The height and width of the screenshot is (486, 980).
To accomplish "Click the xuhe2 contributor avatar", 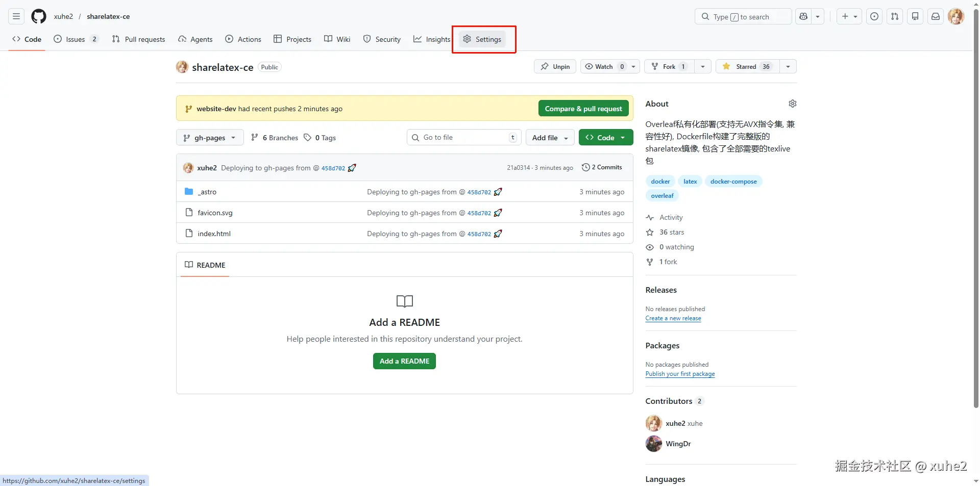I will point(654,423).
